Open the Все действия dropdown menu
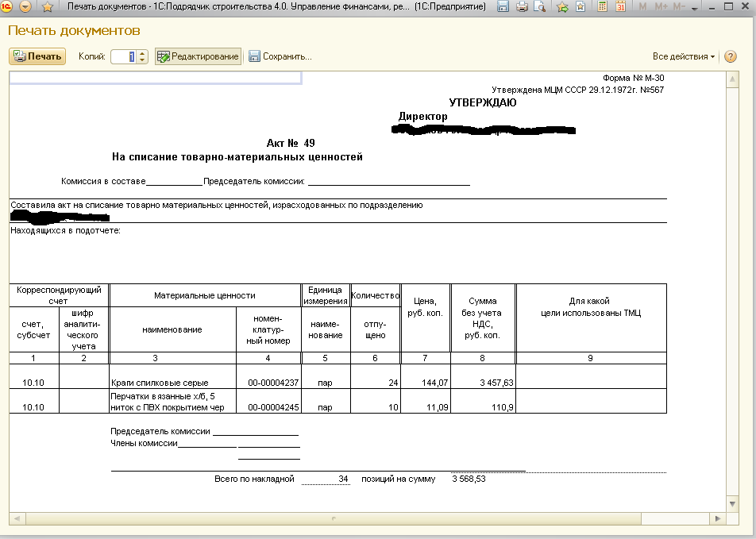 click(684, 56)
